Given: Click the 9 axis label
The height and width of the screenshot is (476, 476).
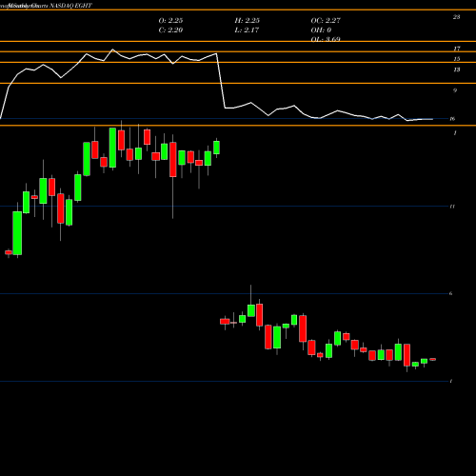Looking at the screenshot, I should [455, 90].
